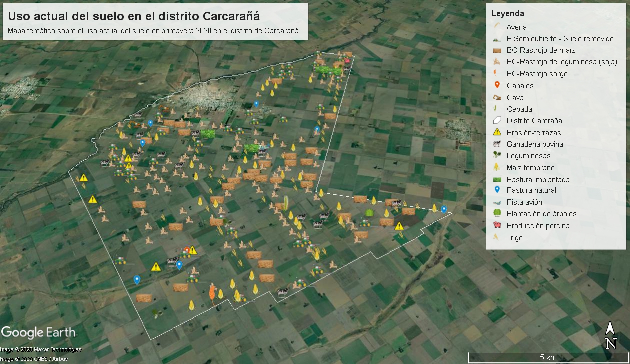Select the "Trigo" legend label
Screen dimensions: 630x364
tap(515, 238)
